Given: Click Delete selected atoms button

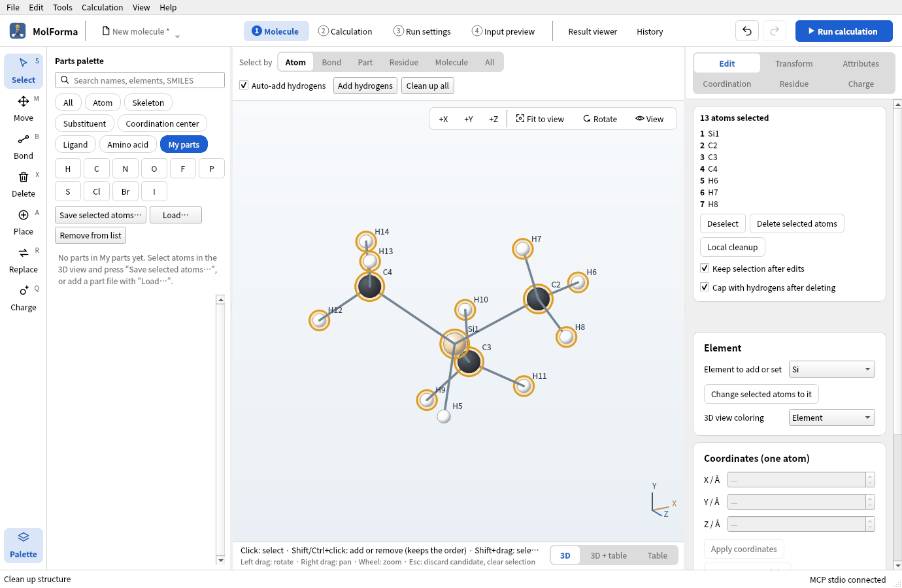Looking at the screenshot, I should 797,223.
